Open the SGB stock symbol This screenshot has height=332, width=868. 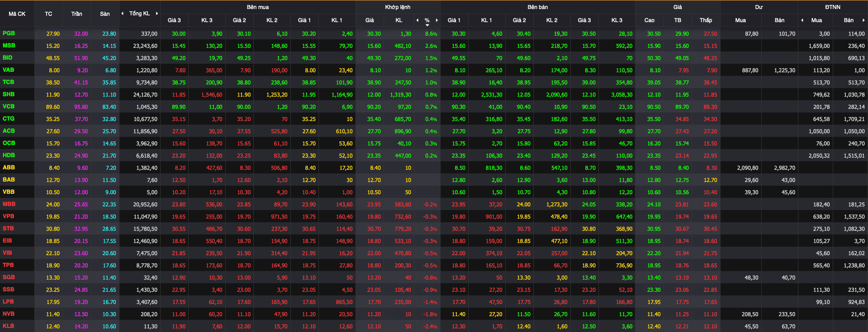9,277
